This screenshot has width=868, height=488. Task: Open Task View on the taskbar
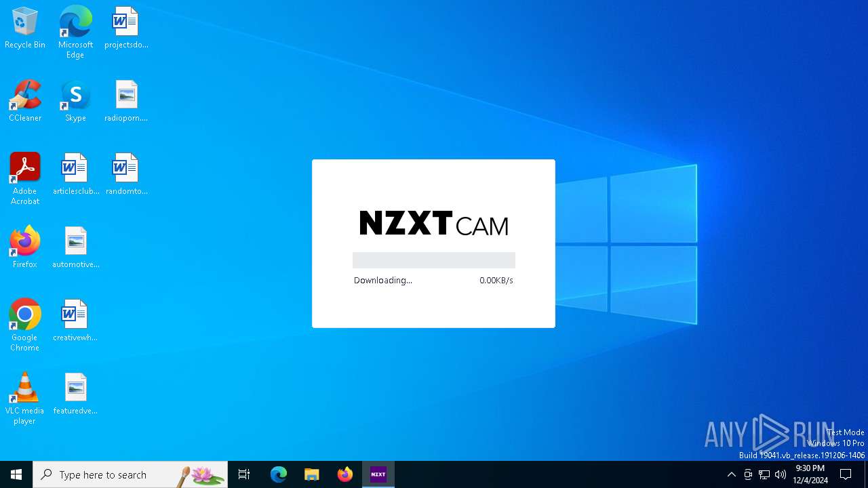[x=244, y=474]
